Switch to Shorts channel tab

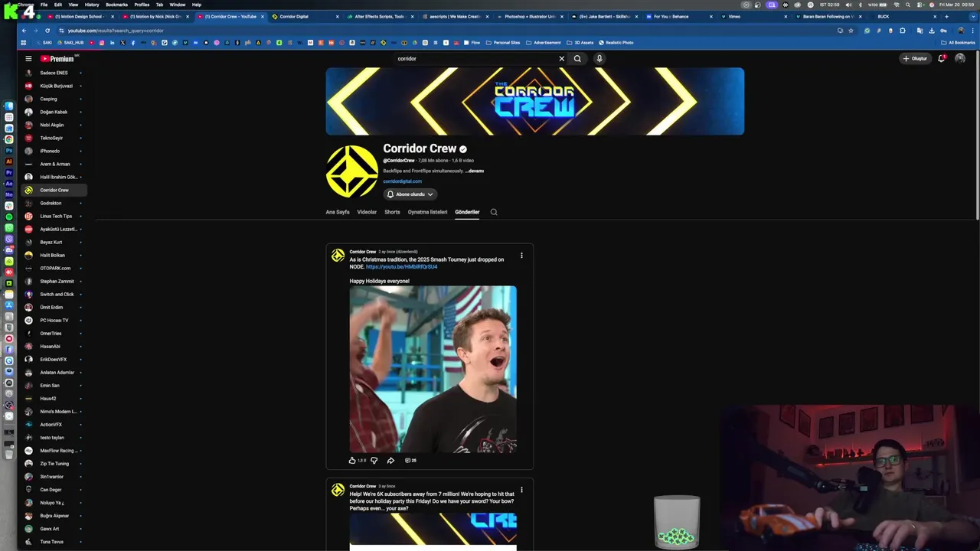point(392,212)
